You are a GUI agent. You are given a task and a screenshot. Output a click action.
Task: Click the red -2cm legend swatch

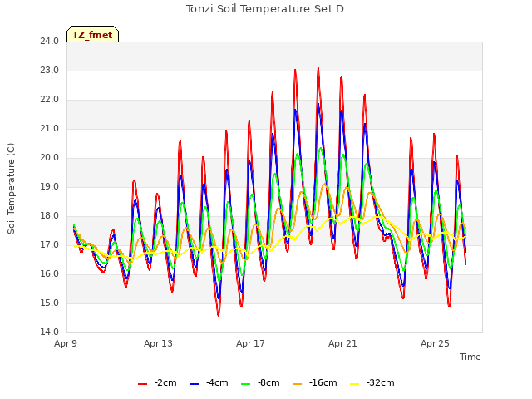click(142, 384)
